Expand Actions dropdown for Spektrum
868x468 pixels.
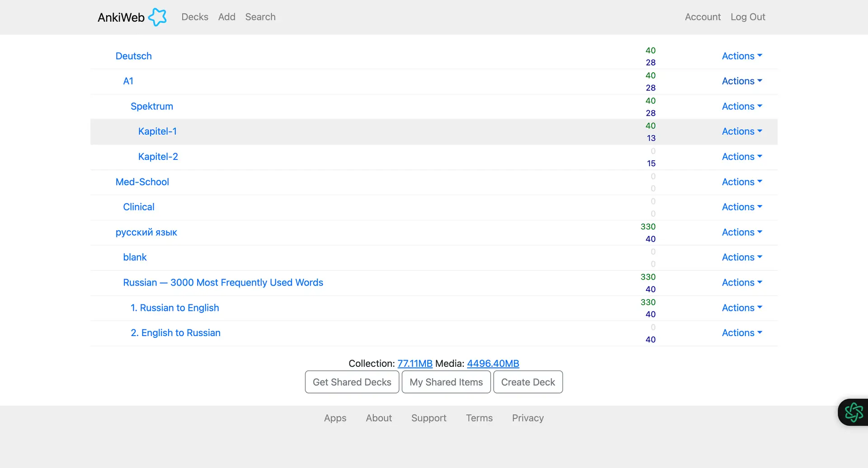pyautogui.click(x=742, y=106)
